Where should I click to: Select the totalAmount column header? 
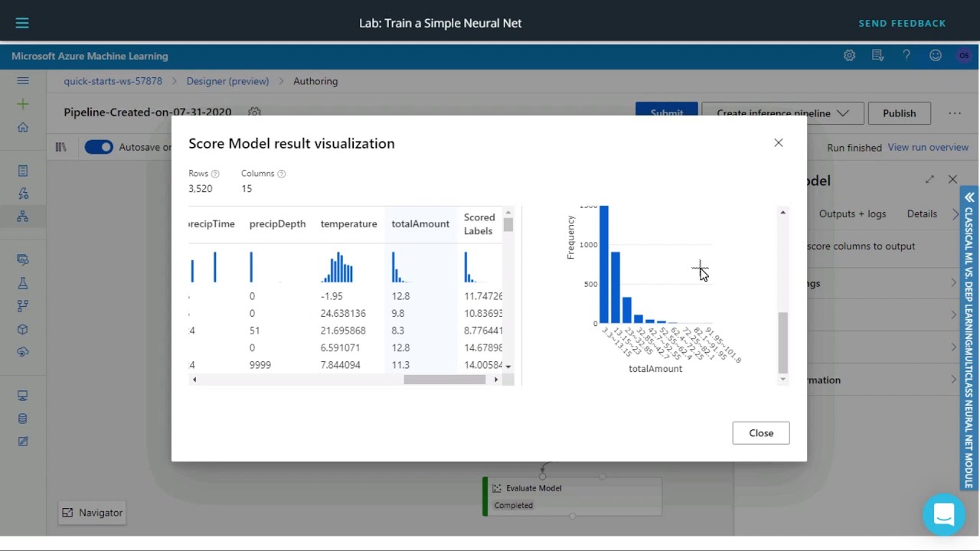point(420,223)
